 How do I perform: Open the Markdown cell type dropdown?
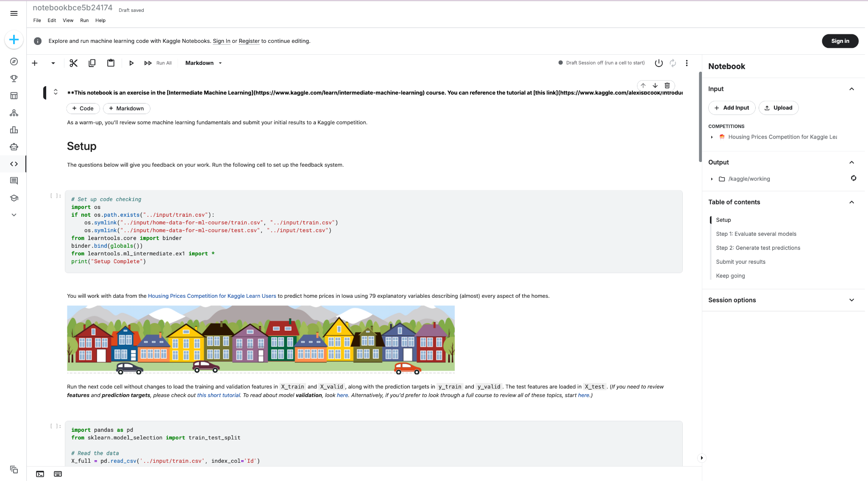click(203, 63)
